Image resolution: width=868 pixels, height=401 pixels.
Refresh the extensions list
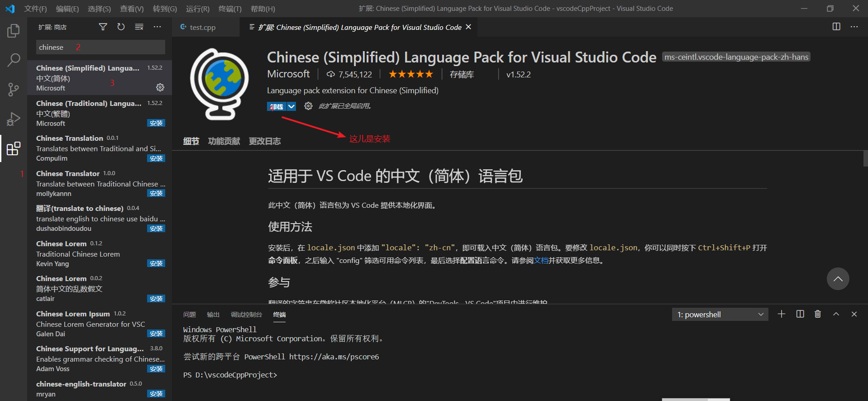click(121, 27)
